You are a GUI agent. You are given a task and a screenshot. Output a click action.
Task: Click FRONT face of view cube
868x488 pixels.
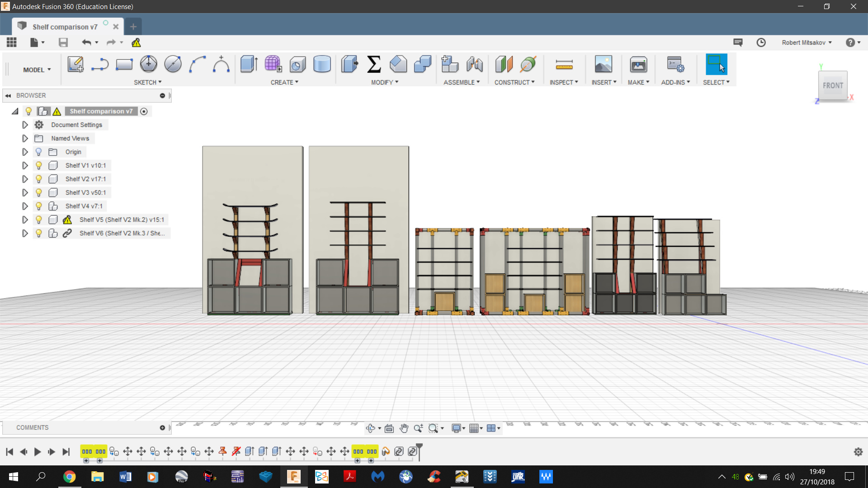tap(833, 85)
